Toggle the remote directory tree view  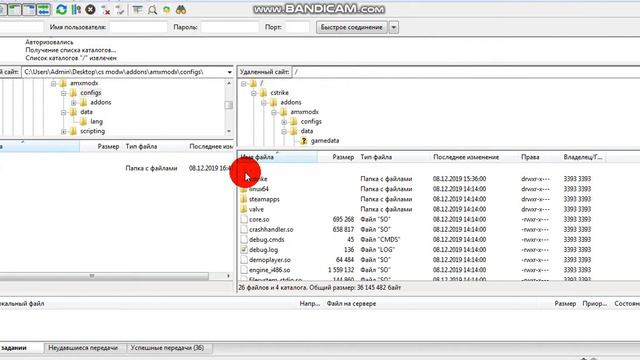click(x=29, y=9)
